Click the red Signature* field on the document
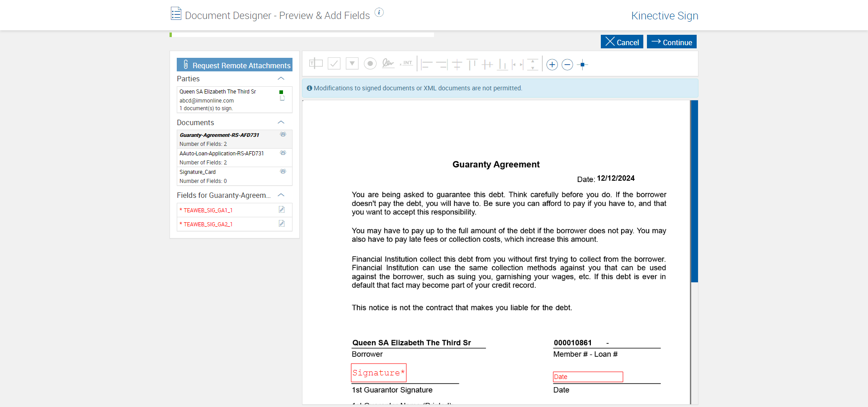The image size is (868, 407). pyautogui.click(x=379, y=373)
